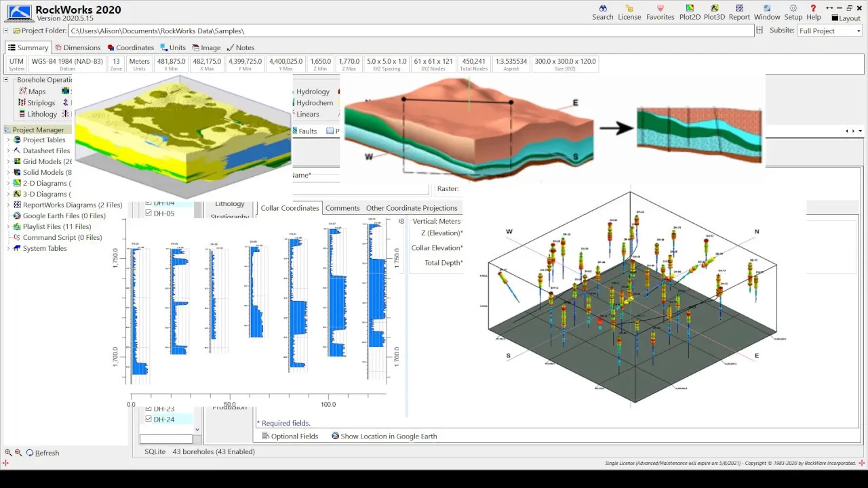The height and width of the screenshot is (488, 868).
Task: Open the Striplogs menu
Action: 36,103
